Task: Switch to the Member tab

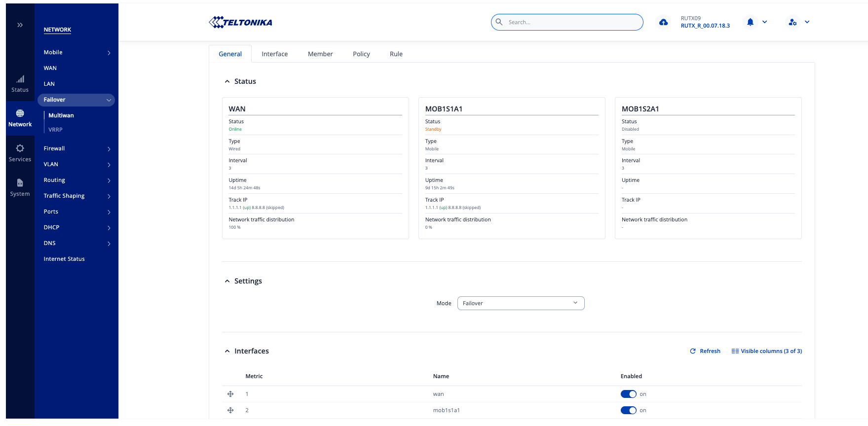Action: click(320, 54)
